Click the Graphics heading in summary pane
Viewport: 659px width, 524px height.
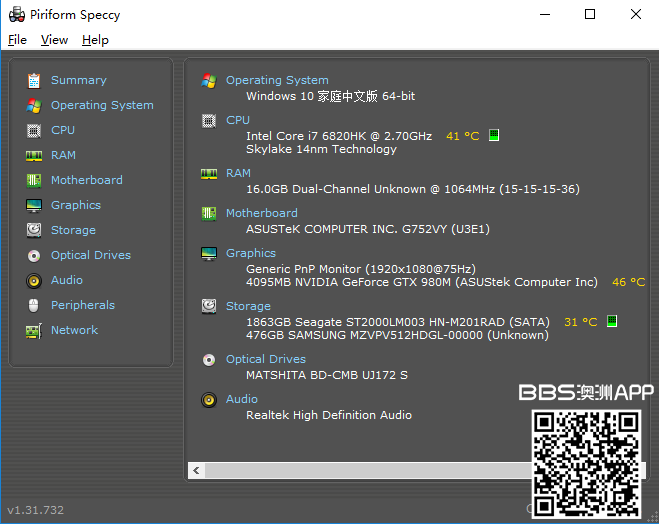[x=250, y=253]
